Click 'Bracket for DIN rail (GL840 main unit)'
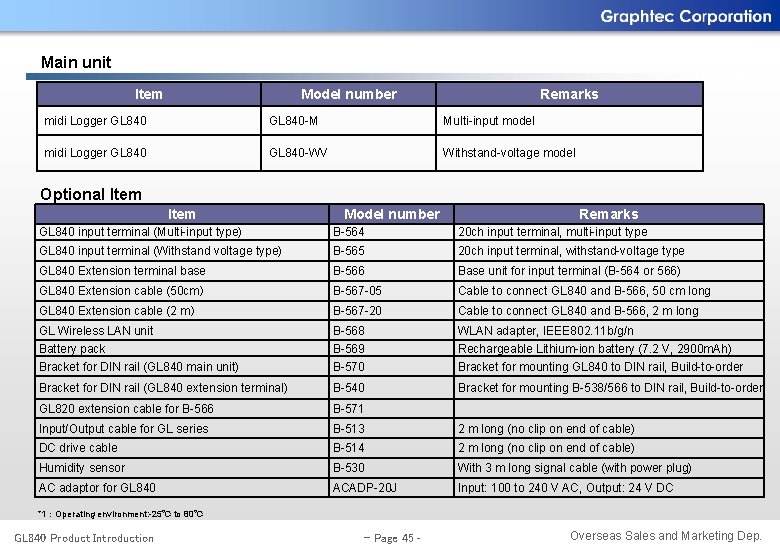Viewport: 780px width, 551px height. click(x=139, y=367)
